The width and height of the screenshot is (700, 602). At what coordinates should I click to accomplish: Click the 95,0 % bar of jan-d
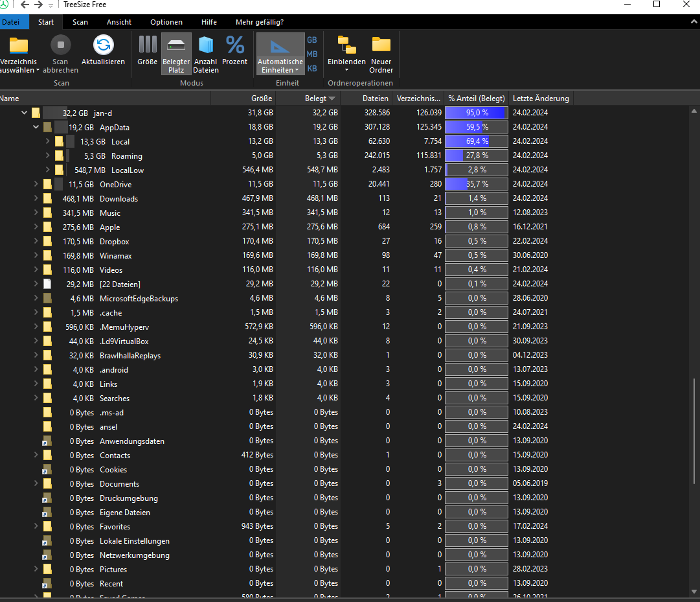pyautogui.click(x=477, y=113)
